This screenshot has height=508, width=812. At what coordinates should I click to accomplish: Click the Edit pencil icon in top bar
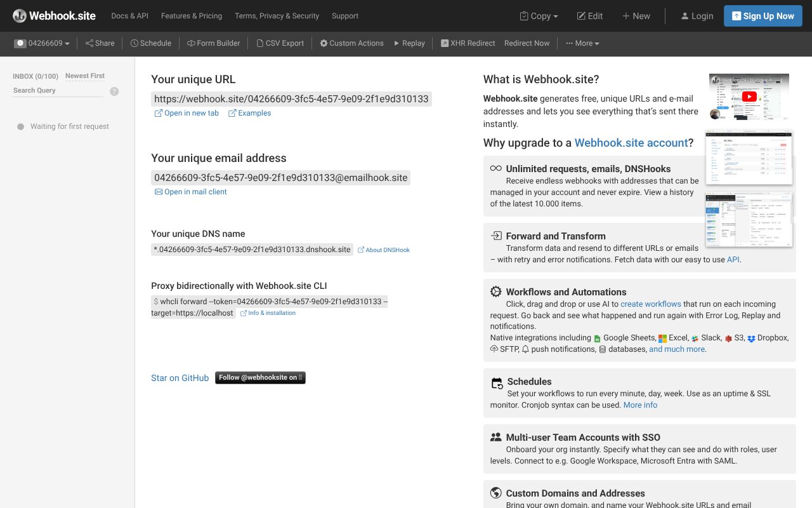coord(580,16)
